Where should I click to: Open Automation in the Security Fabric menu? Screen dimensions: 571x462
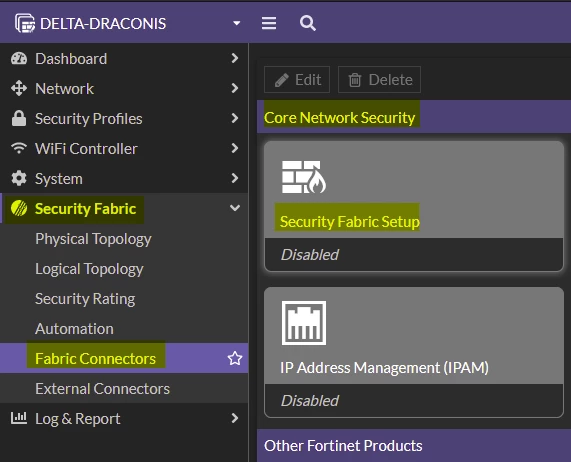(74, 329)
